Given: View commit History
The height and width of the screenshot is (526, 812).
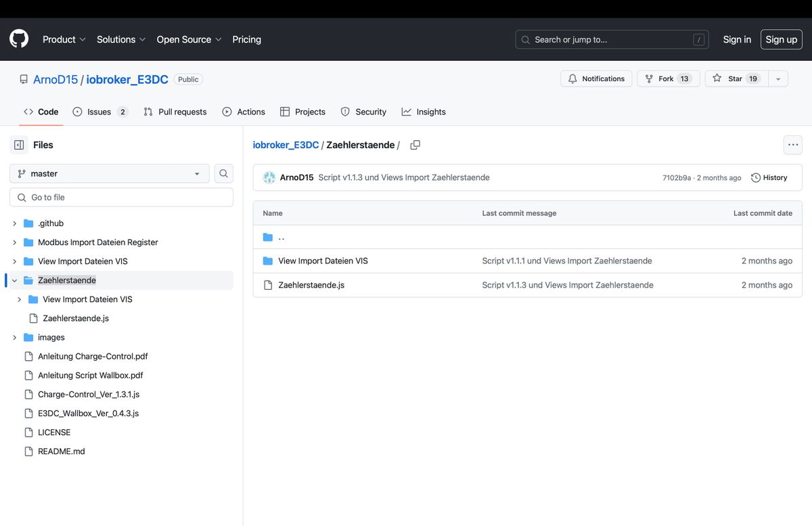Looking at the screenshot, I should [769, 177].
